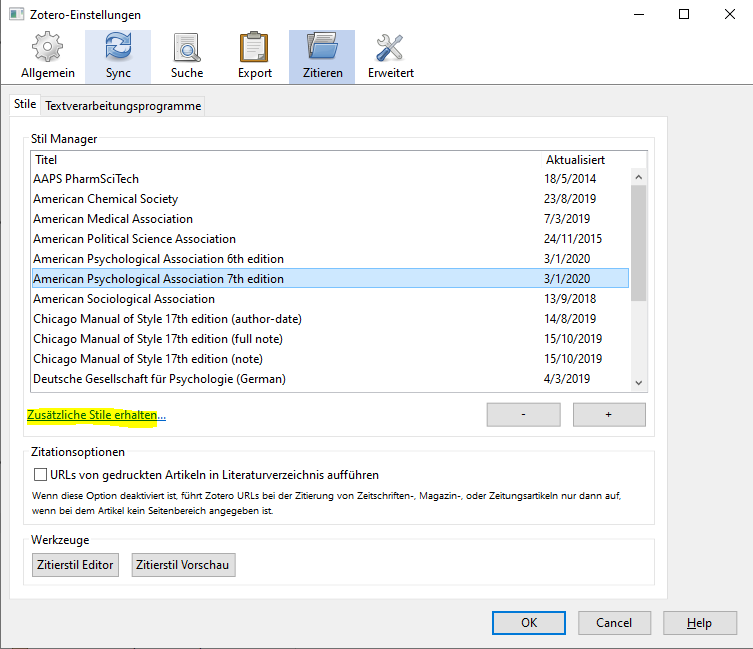Click the style list scroll down arrow
Screen dimensions: 753x649
pos(639,383)
